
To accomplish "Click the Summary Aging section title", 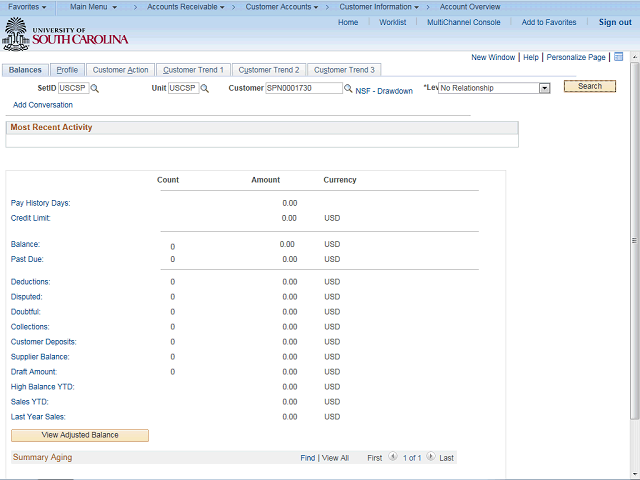I will tap(42, 457).
